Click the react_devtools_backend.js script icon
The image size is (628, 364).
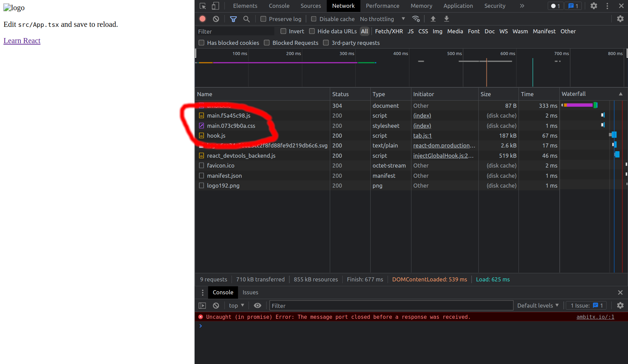click(x=201, y=156)
